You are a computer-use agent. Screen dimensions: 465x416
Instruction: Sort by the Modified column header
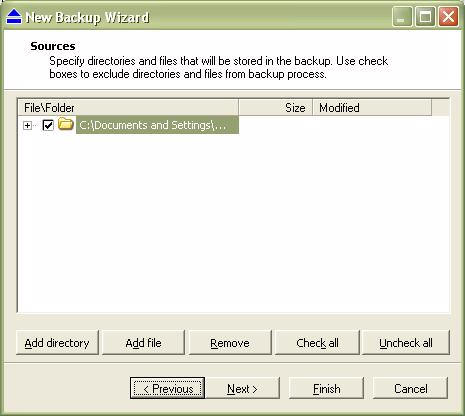coord(372,108)
